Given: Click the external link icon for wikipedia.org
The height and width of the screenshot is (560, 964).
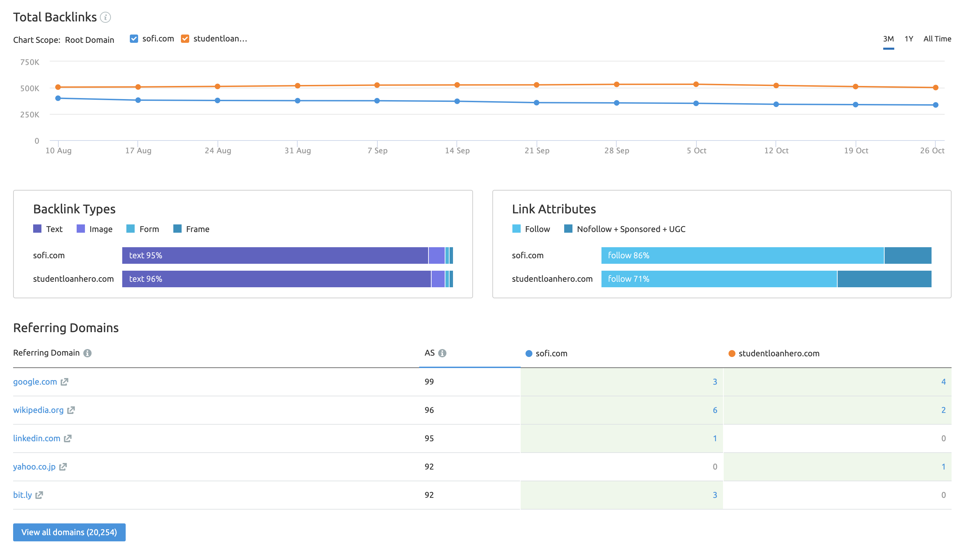Looking at the screenshot, I should pyautogui.click(x=72, y=410).
